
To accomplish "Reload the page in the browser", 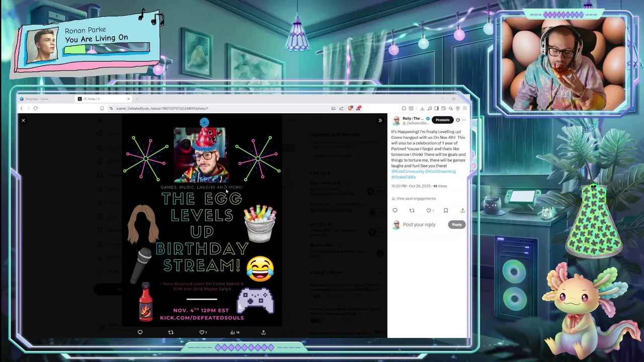I will click(35, 108).
